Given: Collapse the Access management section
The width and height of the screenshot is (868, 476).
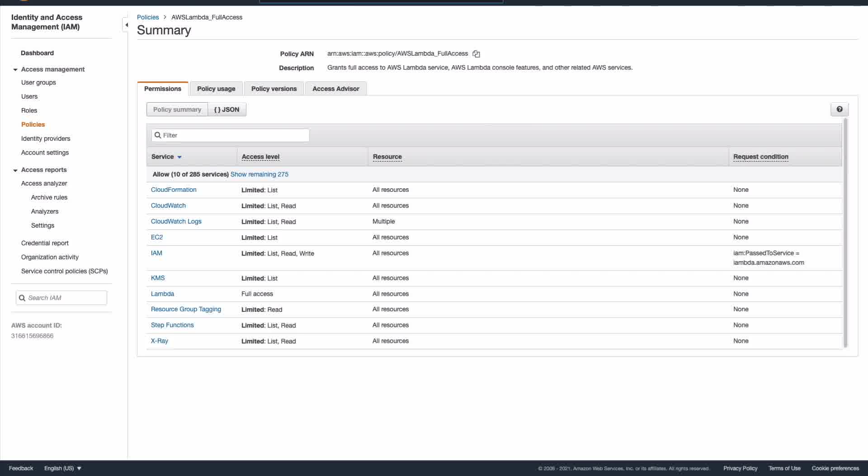Looking at the screenshot, I should (x=15, y=70).
